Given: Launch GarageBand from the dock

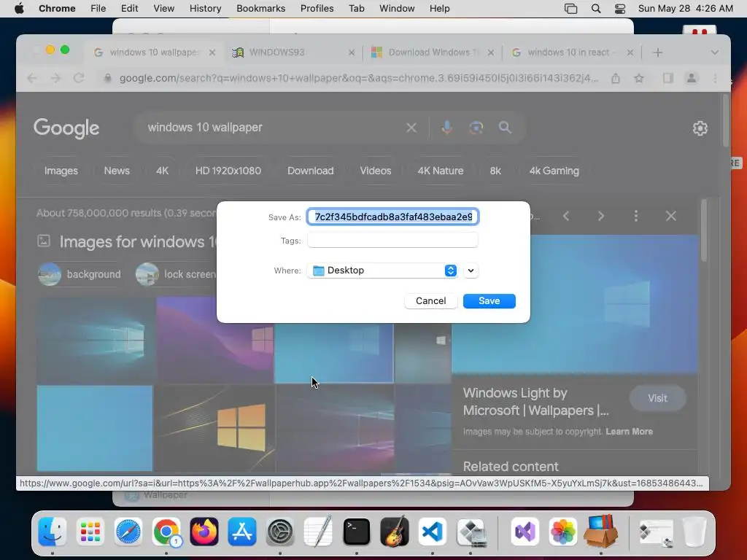Looking at the screenshot, I should (x=395, y=532).
